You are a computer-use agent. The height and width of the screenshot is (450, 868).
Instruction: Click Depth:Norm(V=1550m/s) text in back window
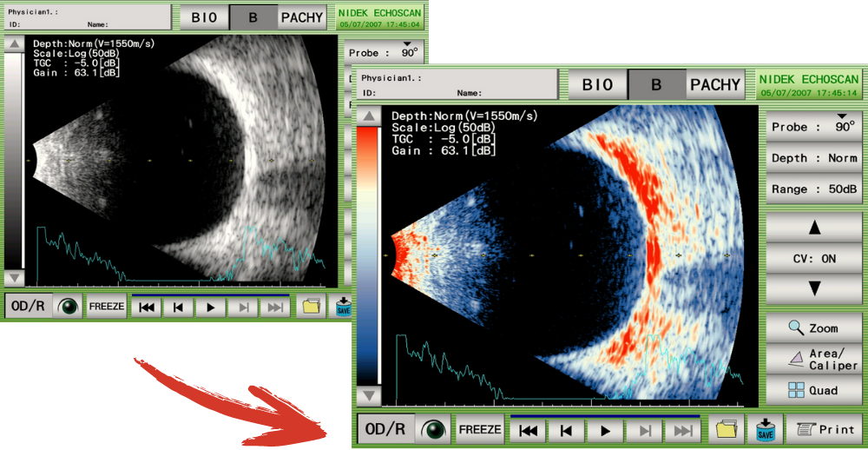pos(94,43)
